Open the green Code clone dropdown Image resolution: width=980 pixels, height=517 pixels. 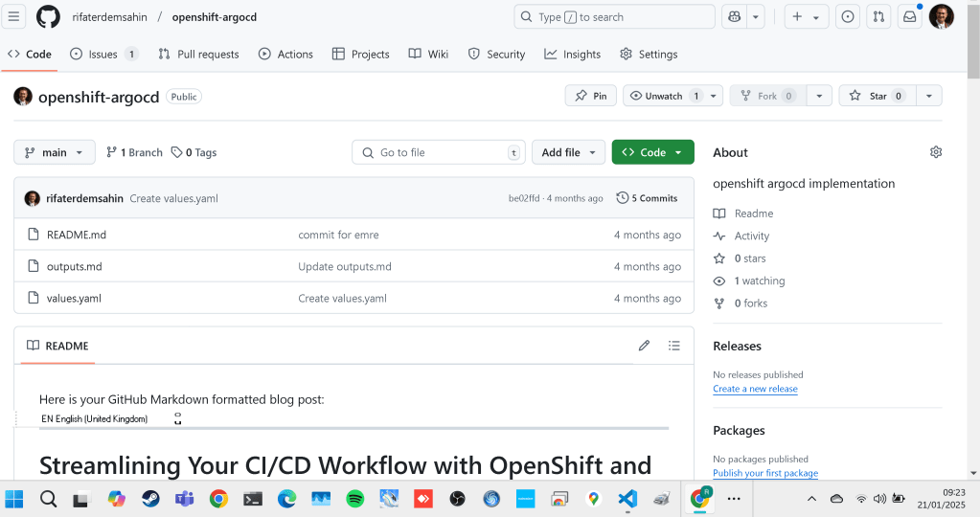[x=652, y=152]
